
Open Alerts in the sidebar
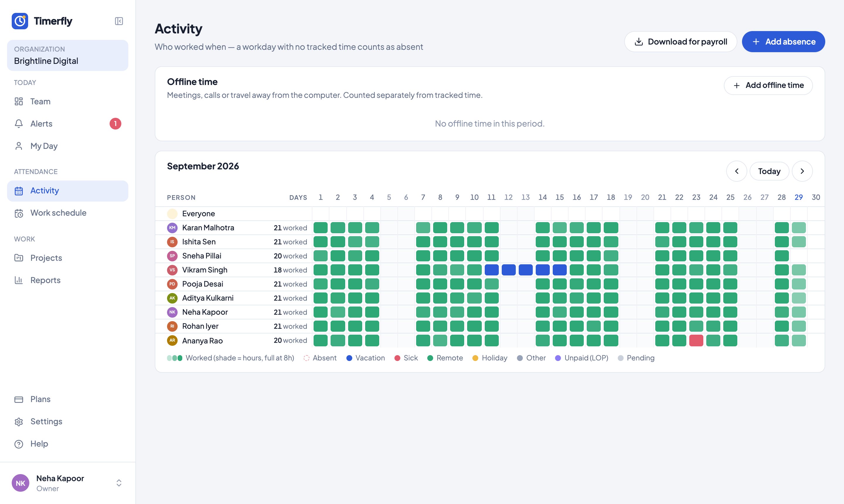click(68, 124)
